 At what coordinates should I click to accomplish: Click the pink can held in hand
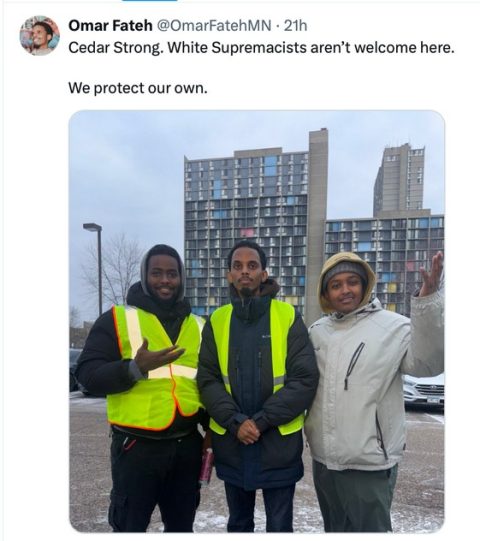[206, 466]
